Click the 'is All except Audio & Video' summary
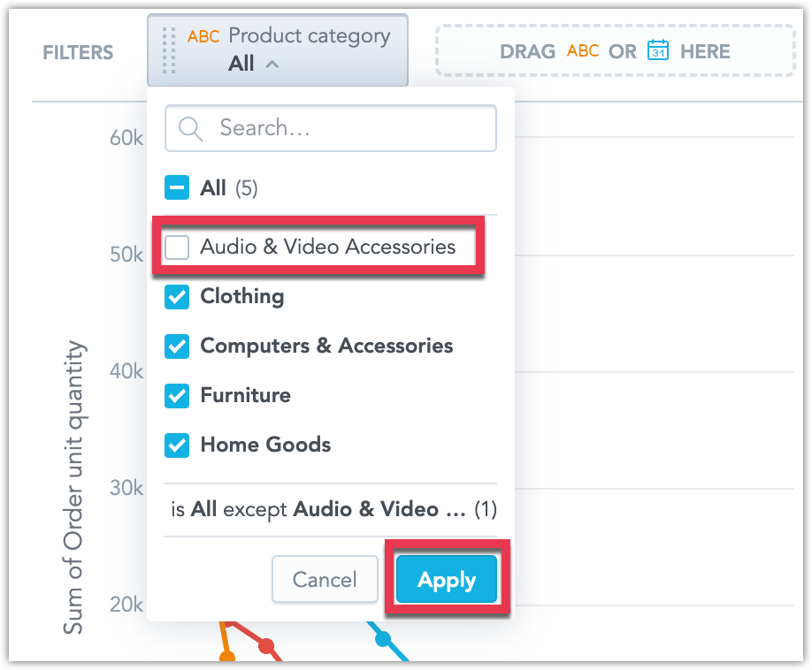812x670 pixels. (330, 510)
